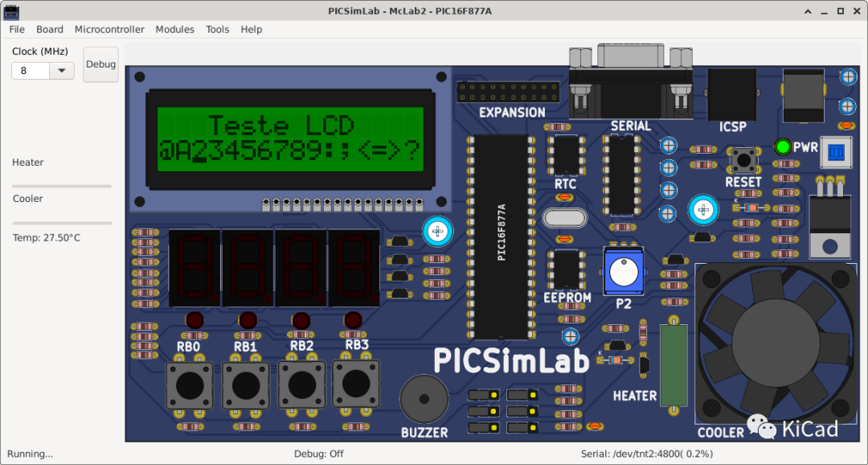This screenshot has height=465, width=868.
Task: Open the Microcontroller menu
Action: pos(109,29)
